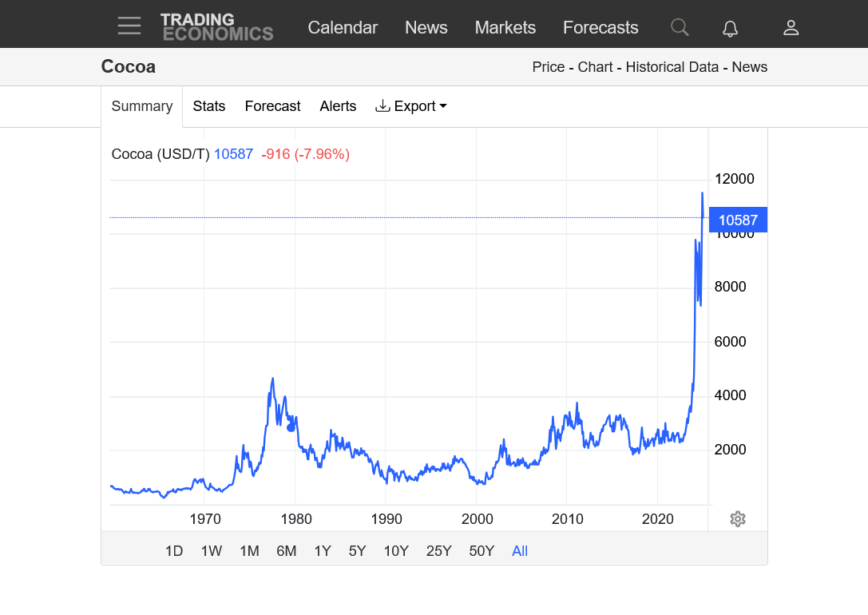Screen dimensions: 868x615
Task: Open News in the top navigation
Action: pos(426,28)
